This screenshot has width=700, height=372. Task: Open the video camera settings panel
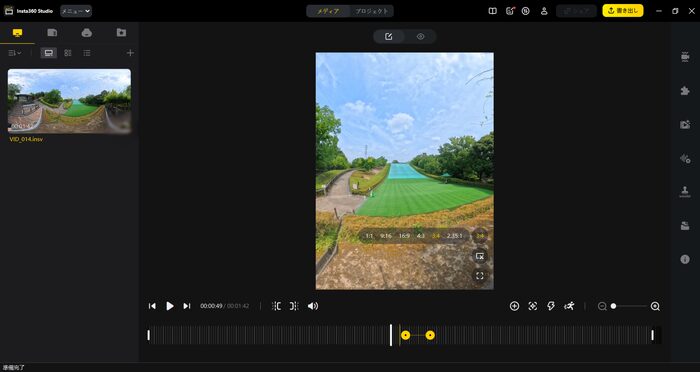[x=685, y=57]
